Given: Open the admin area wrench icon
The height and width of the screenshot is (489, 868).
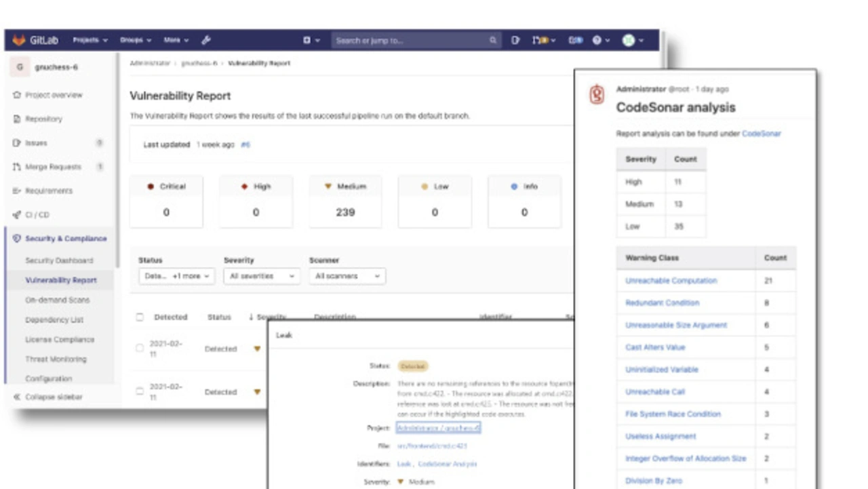Looking at the screenshot, I should pyautogui.click(x=206, y=41).
